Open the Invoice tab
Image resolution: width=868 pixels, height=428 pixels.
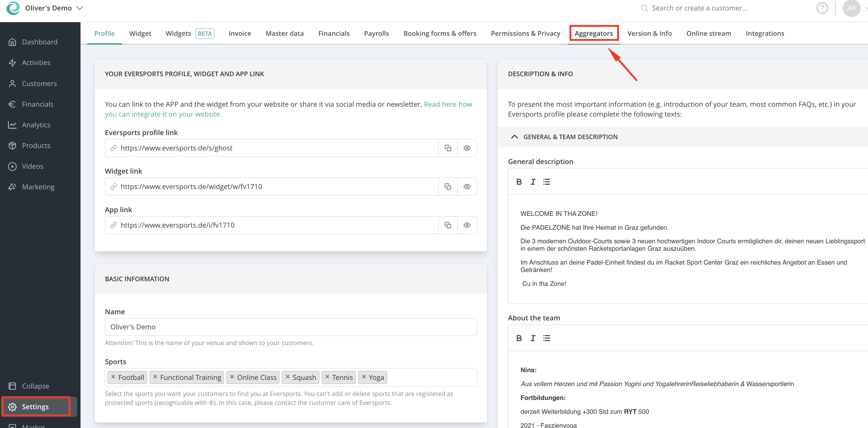240,33
